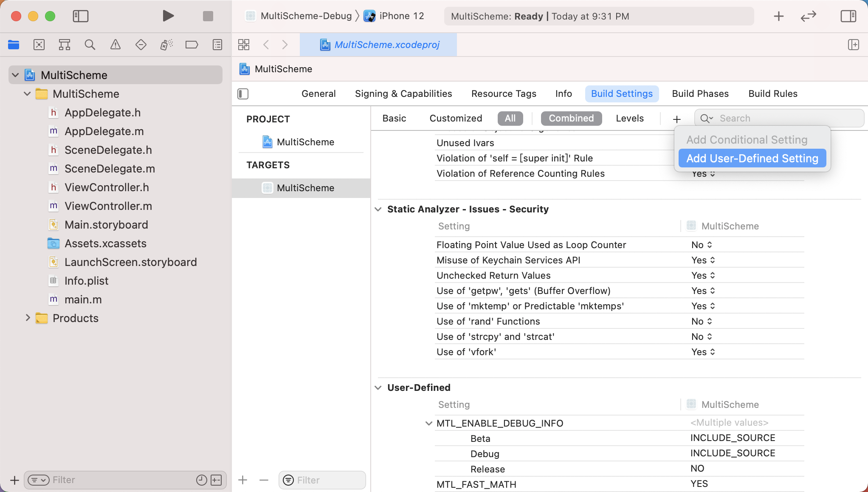
Task: Change 'Use of vfork' Yes/No popup
Action: click(703, 352)
